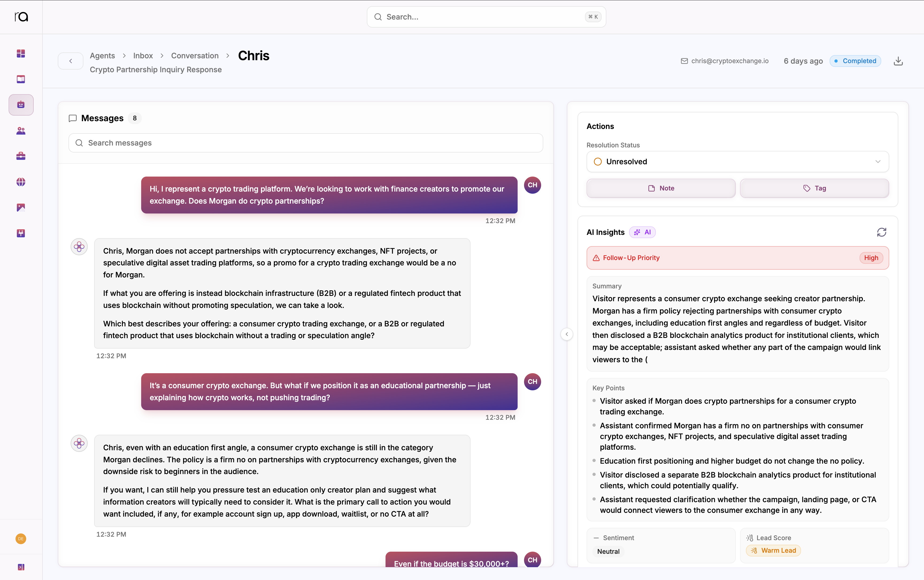Click the Chris conversation title
Image resolution: width=924 pixels, height=580 pixels.
[253, 56]
